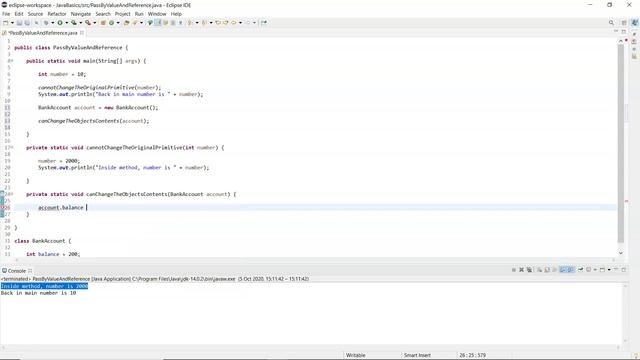640x360 pixels.
Task: Click the Smart Insert status entry
Action: point(417,355)
